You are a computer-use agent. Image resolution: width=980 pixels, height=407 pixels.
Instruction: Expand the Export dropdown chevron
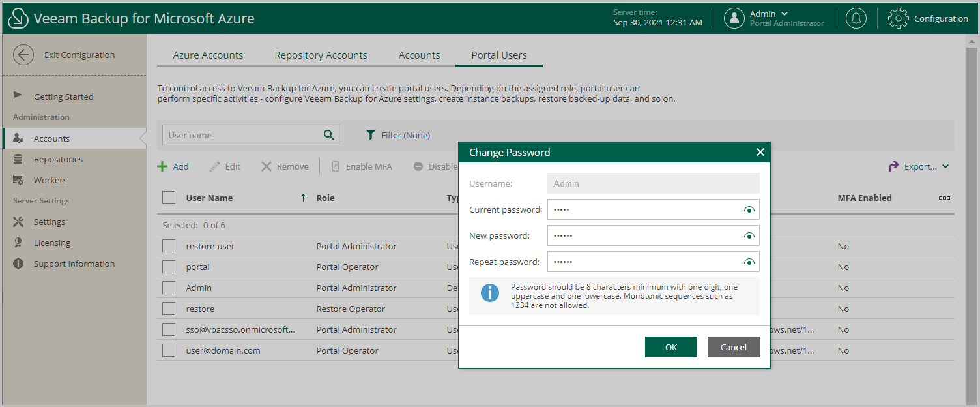click(x=945, y=166)
